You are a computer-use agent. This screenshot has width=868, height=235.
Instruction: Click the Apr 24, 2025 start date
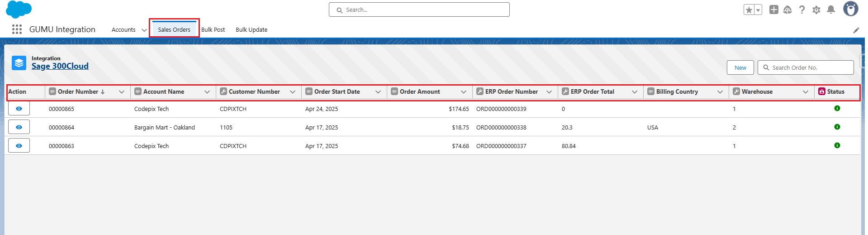(322, 109)
